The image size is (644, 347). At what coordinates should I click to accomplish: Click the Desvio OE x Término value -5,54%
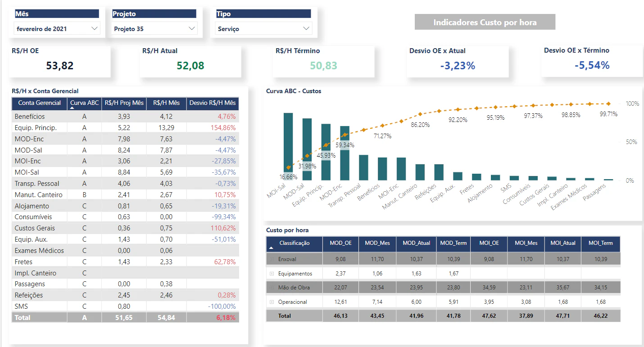(x=592, y=66)
